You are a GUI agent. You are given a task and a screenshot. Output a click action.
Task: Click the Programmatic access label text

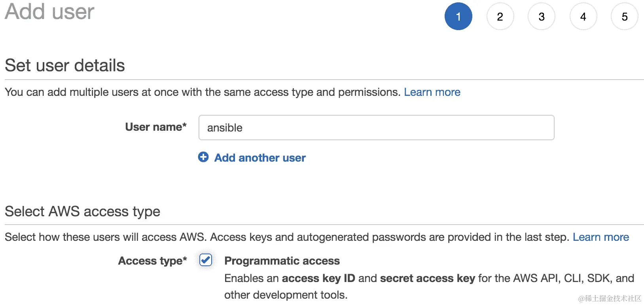[282, 261]
